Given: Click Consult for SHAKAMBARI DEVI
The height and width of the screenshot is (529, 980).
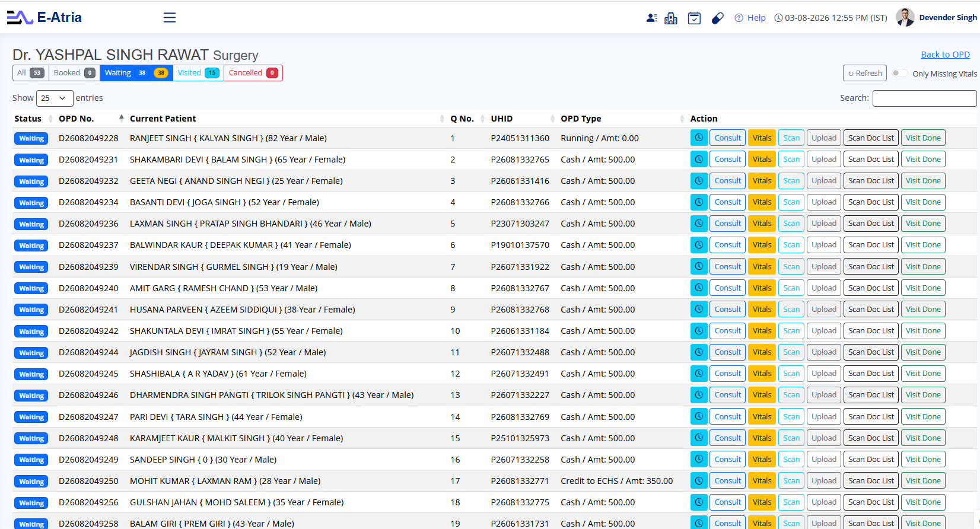Looking at the screenshot, I should coord(728,160).
